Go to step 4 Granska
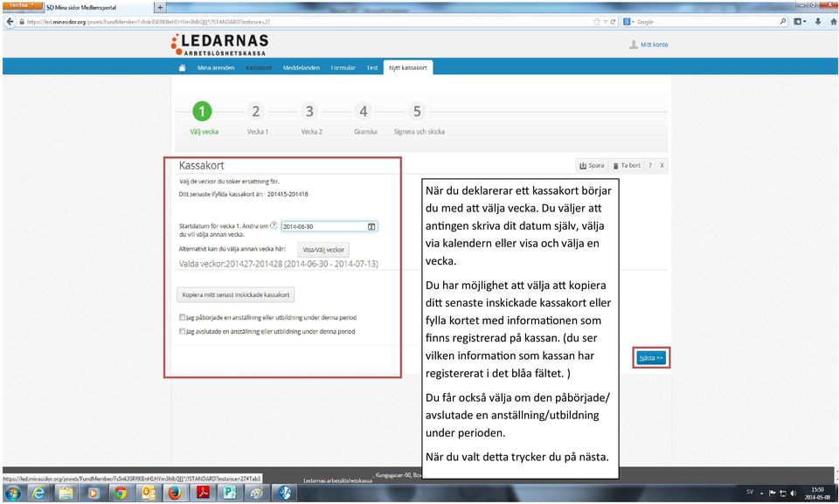This screenshot has height=504, width=839. [364, 111]
